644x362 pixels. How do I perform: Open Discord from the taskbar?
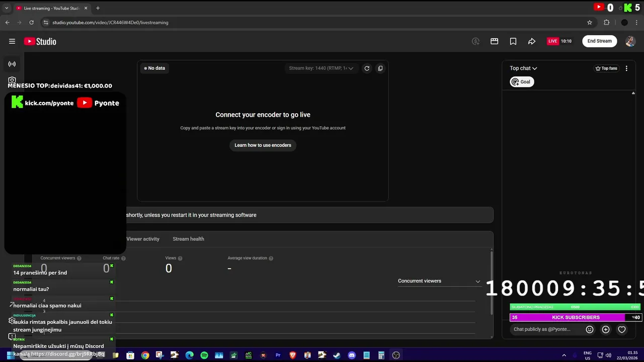tap(352, 355)
